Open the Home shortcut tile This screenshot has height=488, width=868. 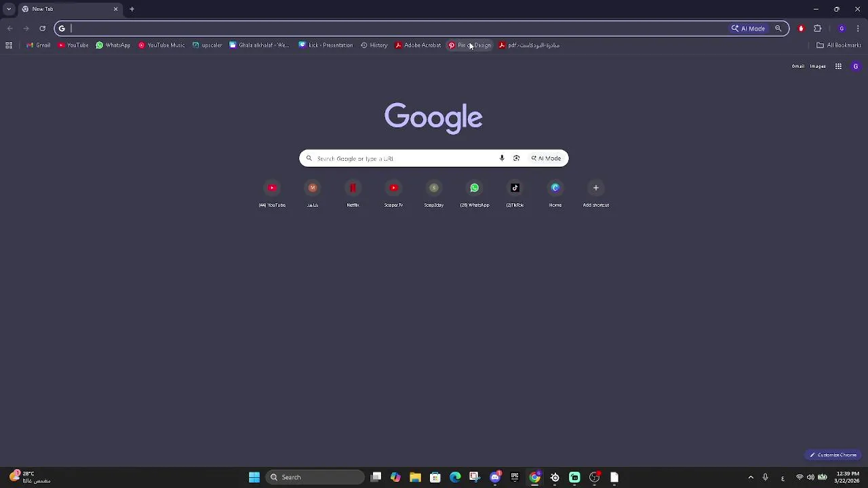click(555, 193)
